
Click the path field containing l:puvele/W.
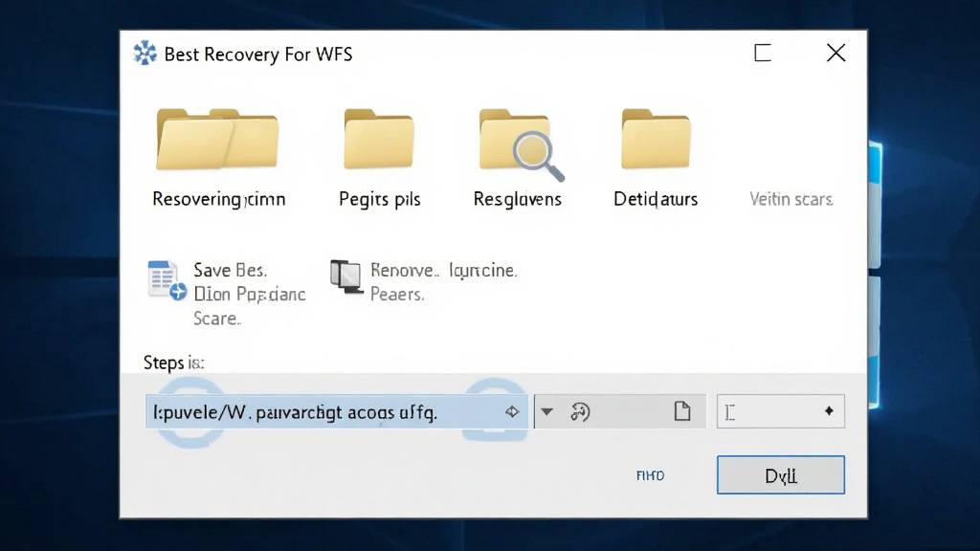[x=337, y=411]
